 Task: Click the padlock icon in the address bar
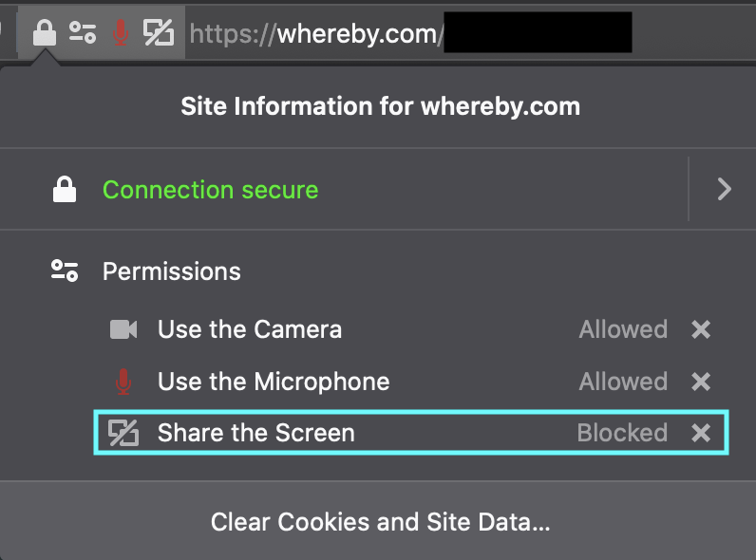click(x=44, y=34)
